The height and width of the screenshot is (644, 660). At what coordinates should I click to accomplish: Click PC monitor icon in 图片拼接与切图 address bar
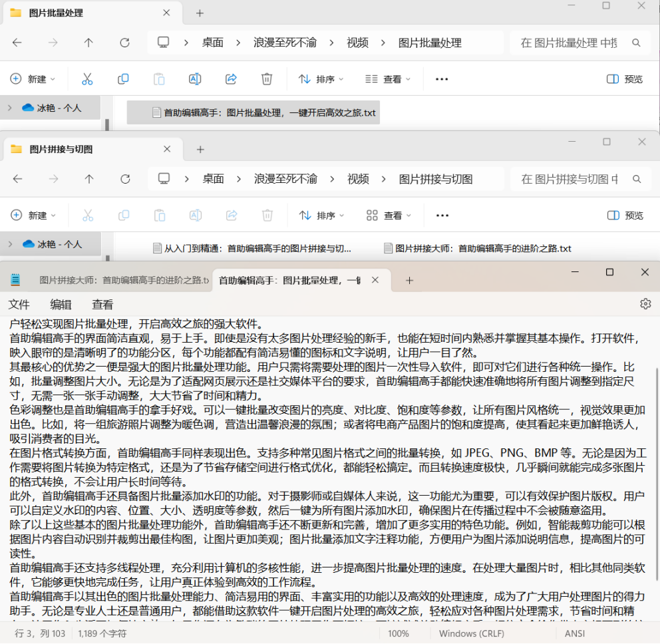[164, 179]
